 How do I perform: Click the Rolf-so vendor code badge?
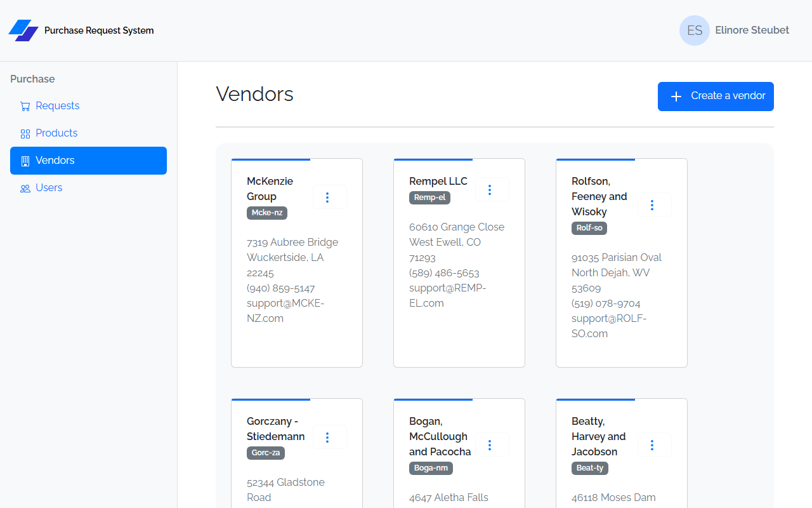(x=589, y=228)
